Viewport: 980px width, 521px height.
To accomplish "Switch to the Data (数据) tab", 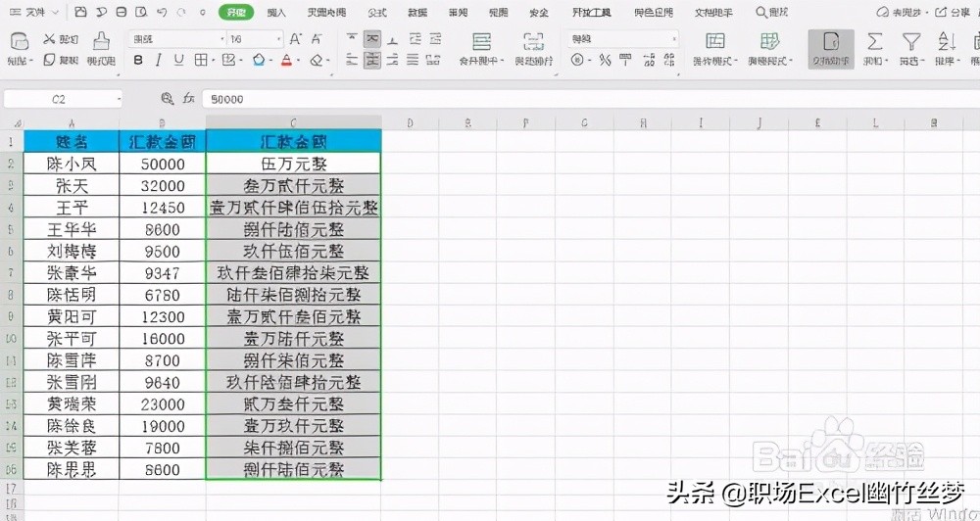I will (417, 12).
